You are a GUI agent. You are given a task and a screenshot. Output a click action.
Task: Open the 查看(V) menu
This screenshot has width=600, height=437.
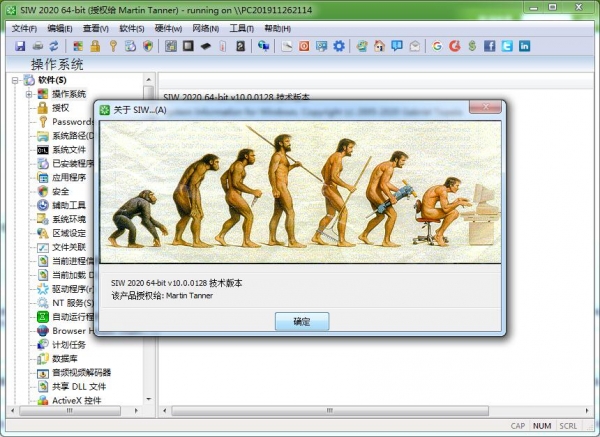pos(96,29)
